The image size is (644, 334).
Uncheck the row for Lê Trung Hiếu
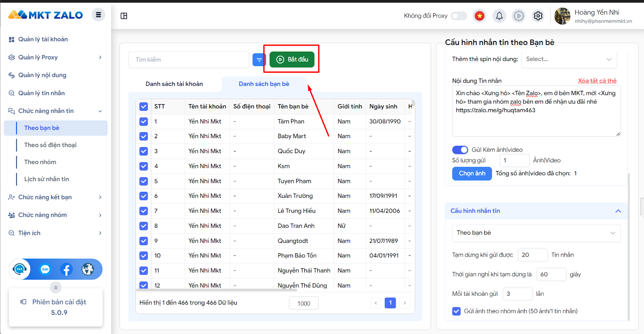(x=144, y=211)
